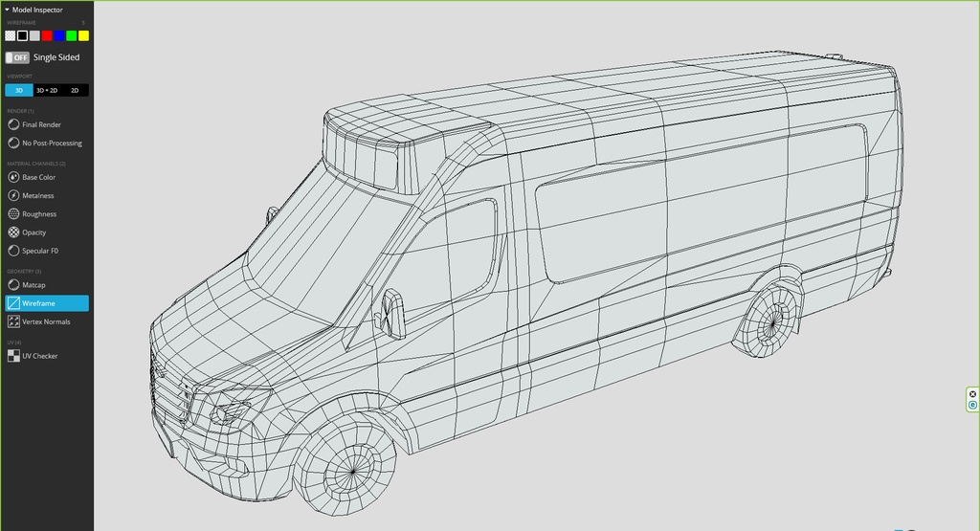Switch viewport to 2D only

tap(75, 90)
